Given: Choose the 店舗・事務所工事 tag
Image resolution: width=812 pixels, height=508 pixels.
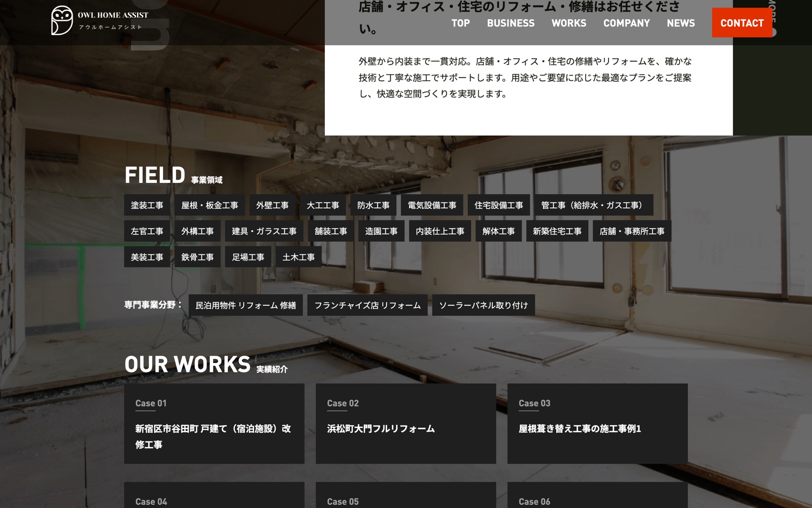Looking at the screenshot, I should pos(632,231).
